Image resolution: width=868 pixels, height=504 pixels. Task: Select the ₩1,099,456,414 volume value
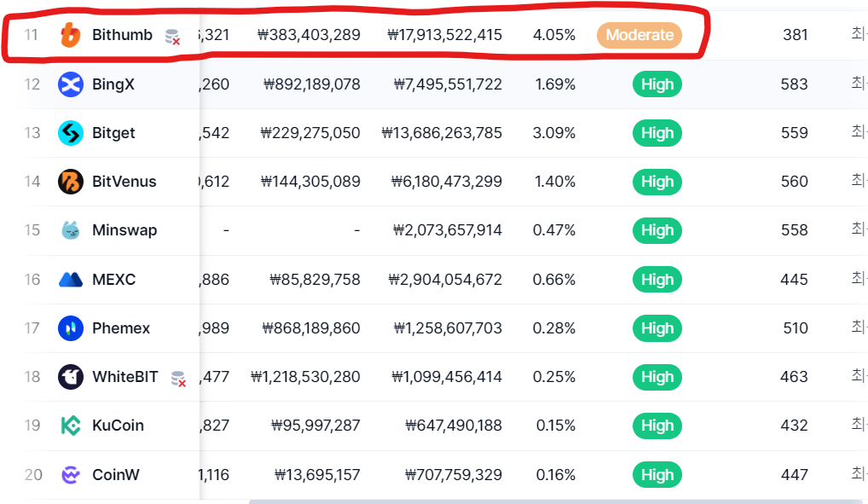click(448, 377)
